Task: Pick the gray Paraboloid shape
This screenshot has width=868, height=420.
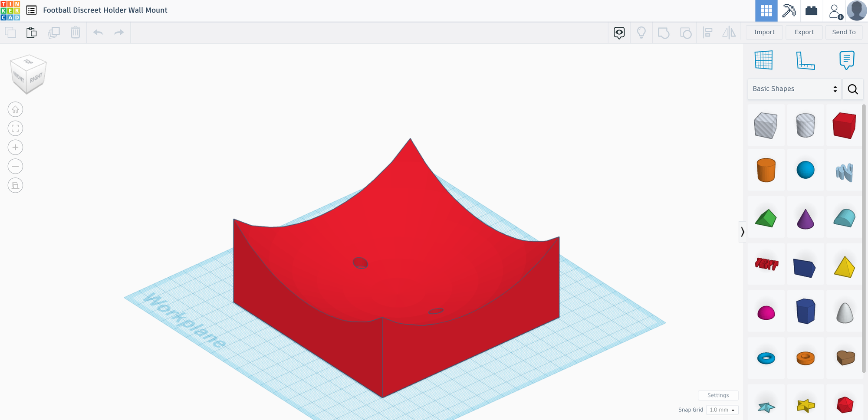Action: pos(845,312)
